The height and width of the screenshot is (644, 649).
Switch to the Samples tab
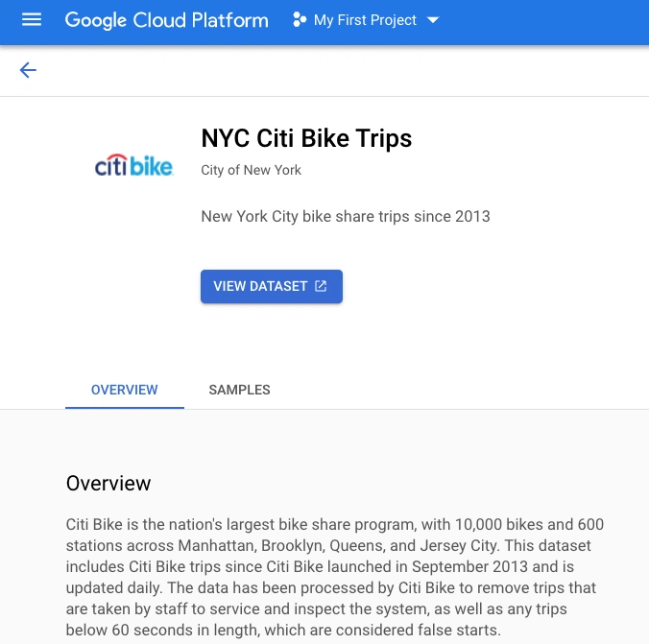pos(239,390)
